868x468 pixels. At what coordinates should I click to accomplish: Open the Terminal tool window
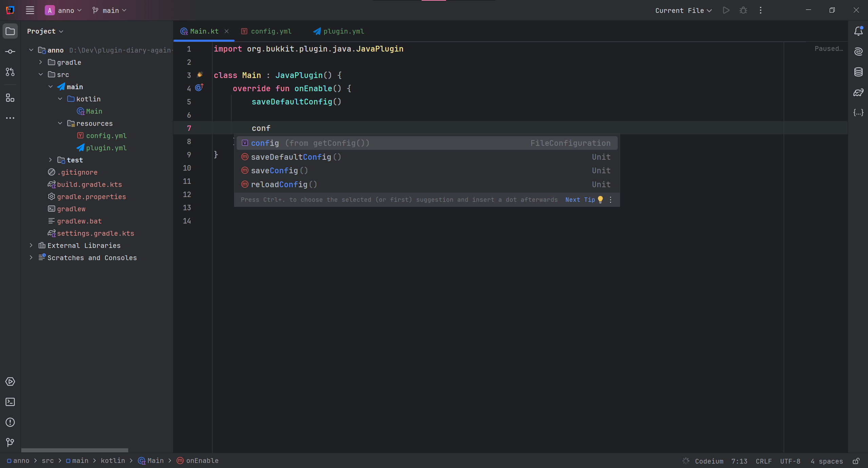click(10, 402)
